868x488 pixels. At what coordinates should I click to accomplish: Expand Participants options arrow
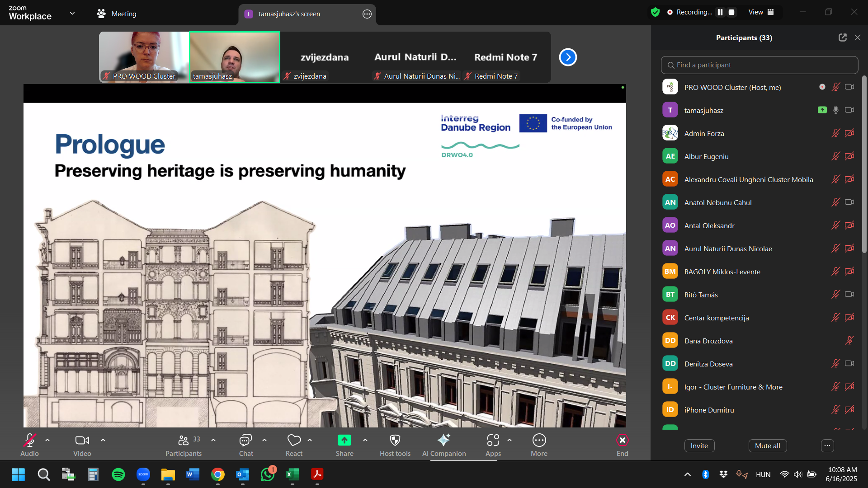coord(213,440)
